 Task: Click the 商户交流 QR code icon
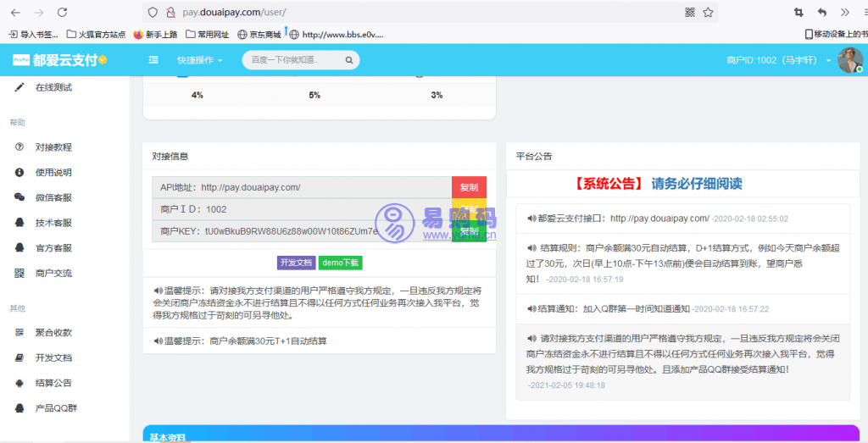19,274
